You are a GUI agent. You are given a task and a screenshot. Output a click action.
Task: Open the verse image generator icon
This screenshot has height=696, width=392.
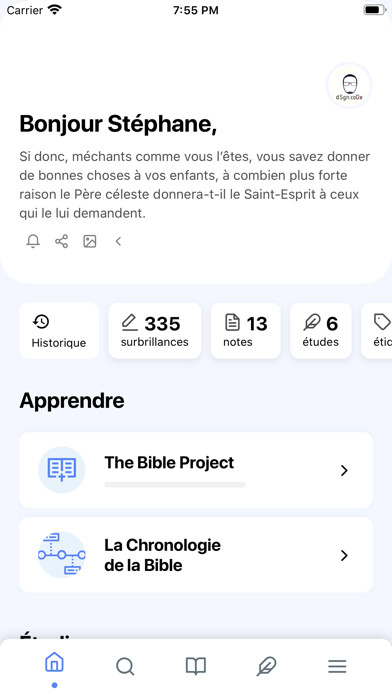coord(90,241)
